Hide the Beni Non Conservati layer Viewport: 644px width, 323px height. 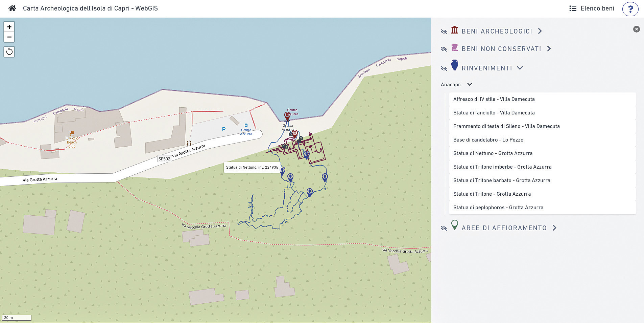pyautogui.click(x=444, y=49)
